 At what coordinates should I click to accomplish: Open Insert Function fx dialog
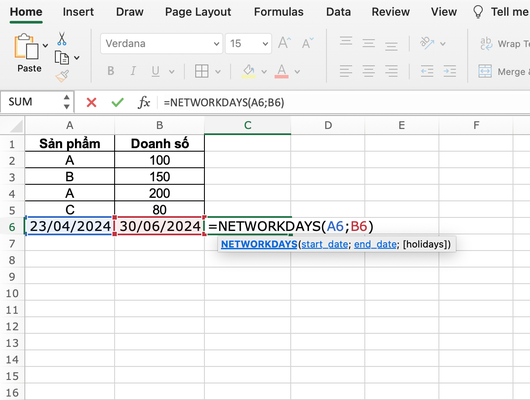(144, 102)
